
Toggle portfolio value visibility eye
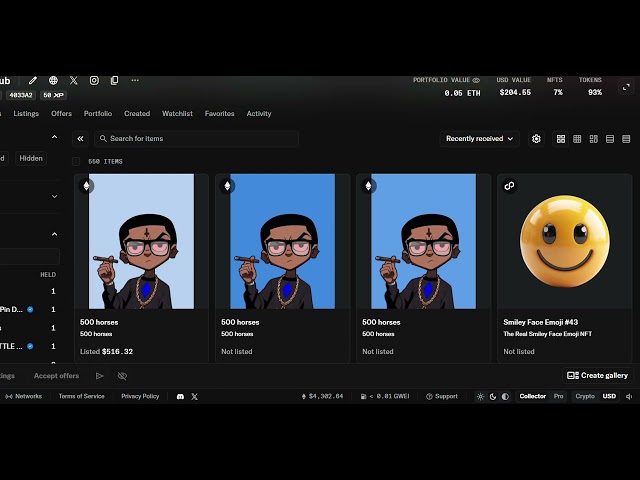[476, 80]
